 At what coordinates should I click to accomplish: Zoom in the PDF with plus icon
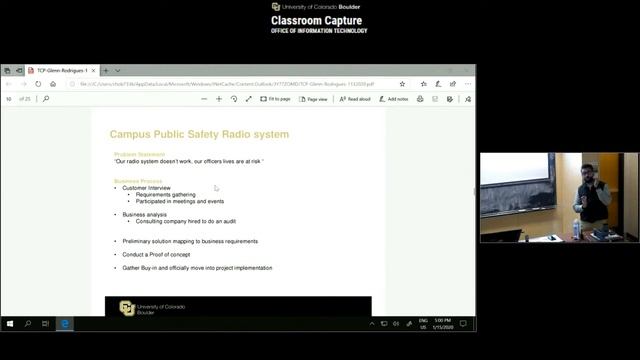(219, 99)
